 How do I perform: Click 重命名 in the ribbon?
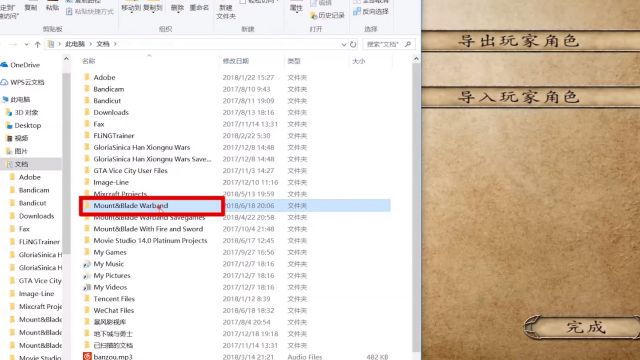pyautogui.click(x=199, y=7)
